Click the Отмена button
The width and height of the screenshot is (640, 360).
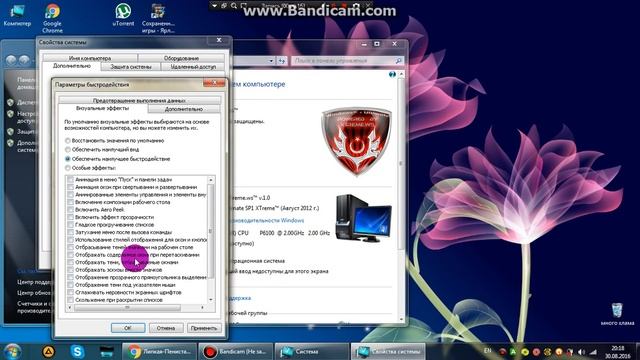[166, 328]
